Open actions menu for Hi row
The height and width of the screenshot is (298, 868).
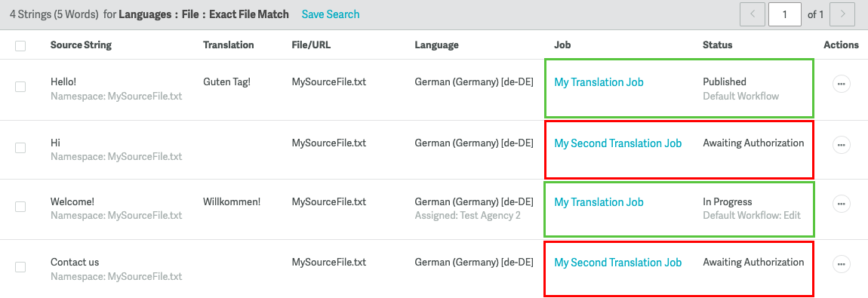click(841, 145)
